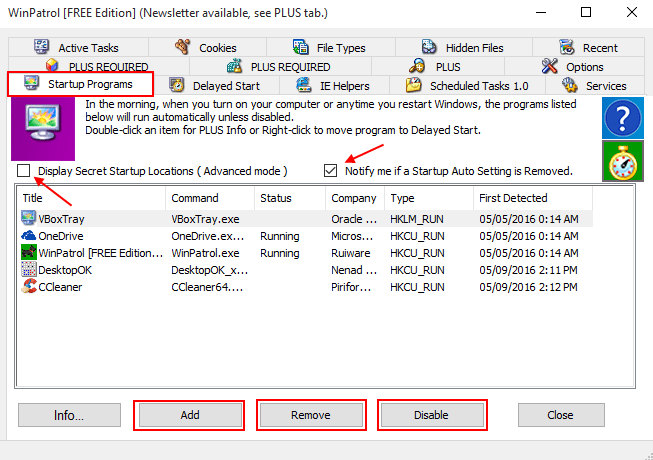The width and height of the screenshot is (653, 460).
Task: Open the File Types tab
Action: point(331,47)
